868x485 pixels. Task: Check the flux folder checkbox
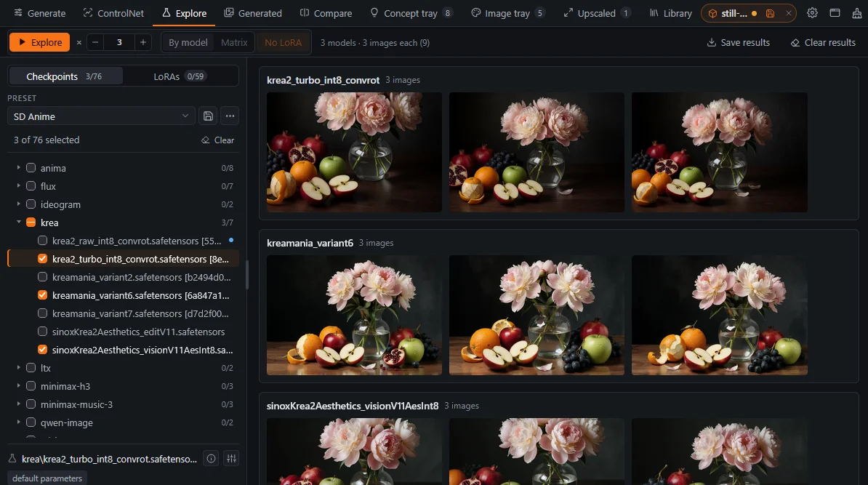tap(31, 186)
